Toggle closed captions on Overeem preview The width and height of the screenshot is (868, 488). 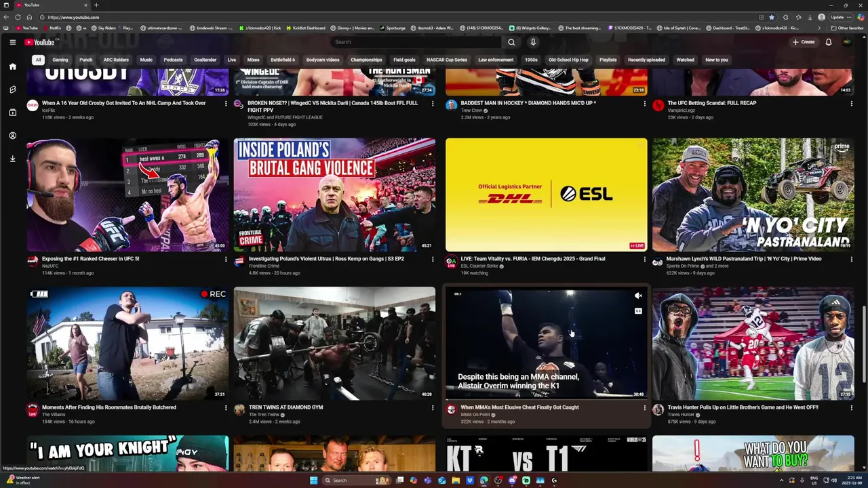(x=638, y=311)
